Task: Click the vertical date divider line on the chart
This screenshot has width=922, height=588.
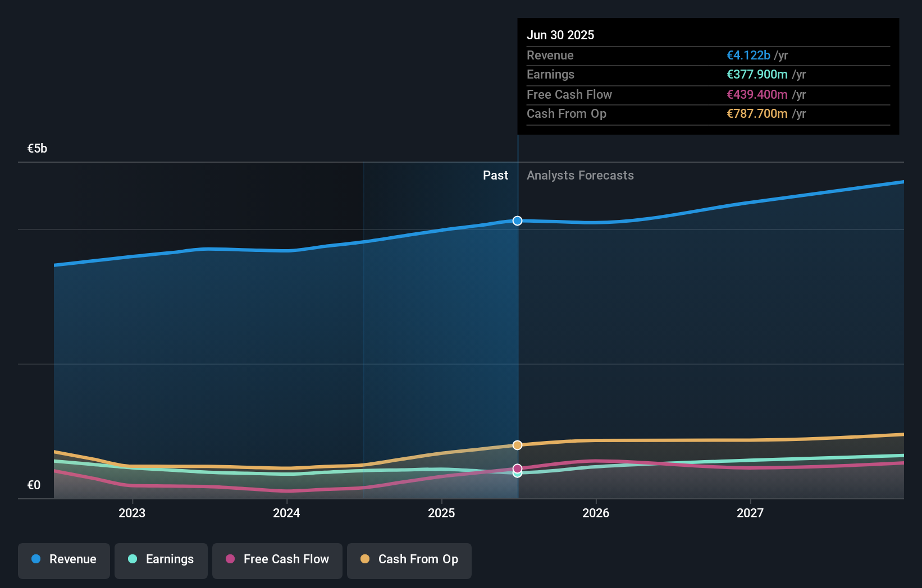Action: pos(517,337)
